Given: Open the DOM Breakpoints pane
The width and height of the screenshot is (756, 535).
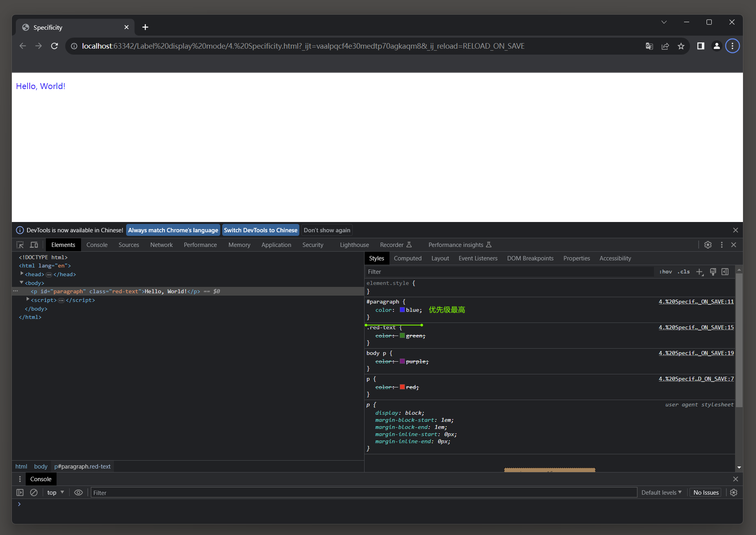Looking at the screenshot, I should tap(530, 258).
